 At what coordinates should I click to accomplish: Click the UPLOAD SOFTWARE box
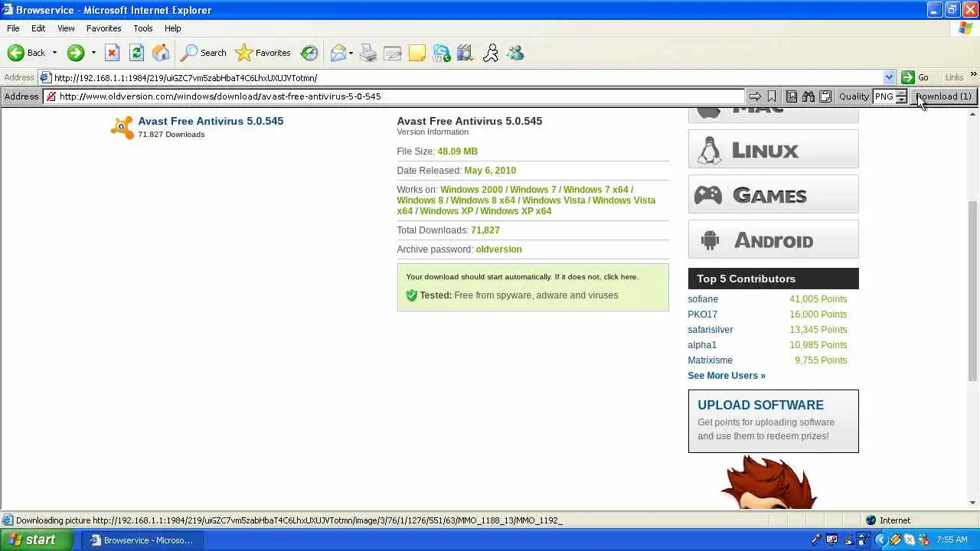773,421
